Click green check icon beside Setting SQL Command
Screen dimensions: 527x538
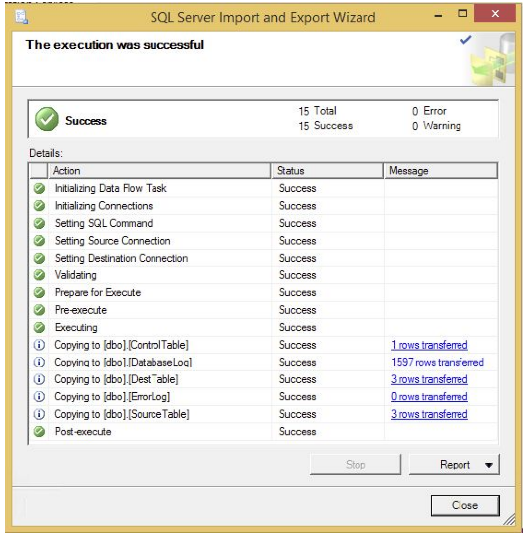39,223
